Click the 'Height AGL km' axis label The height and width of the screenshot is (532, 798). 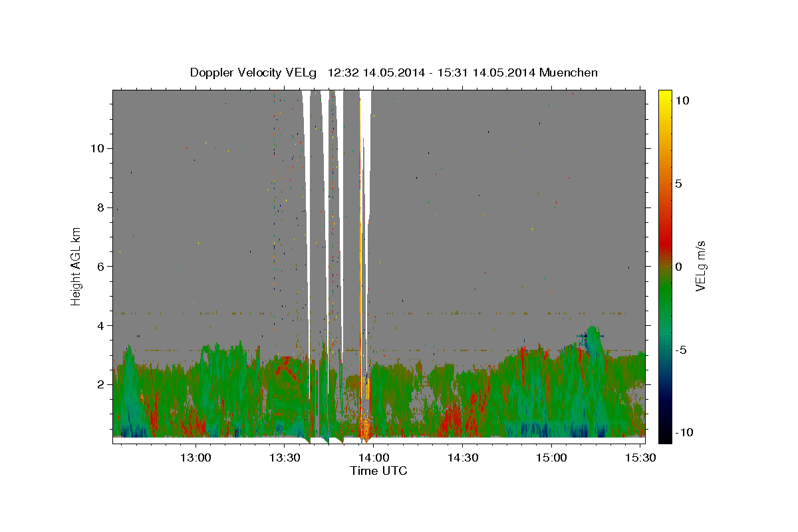[x=76, y=265]
